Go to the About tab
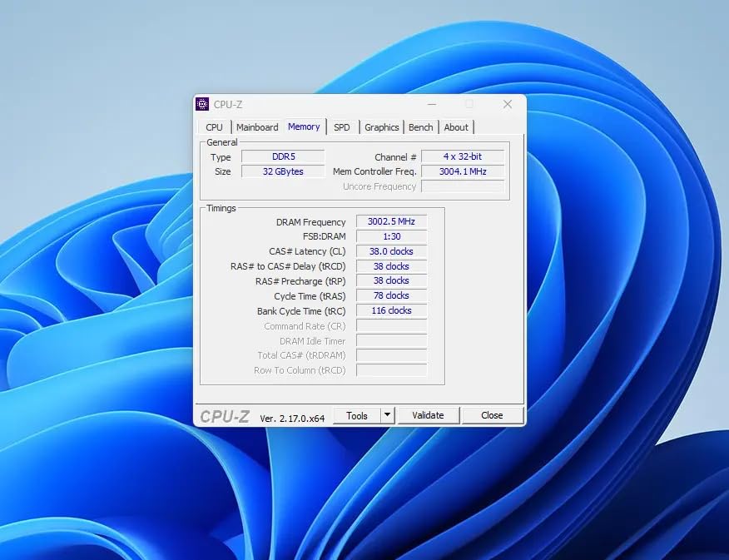The height and width of the screenshot is (560, 729). point(456,127)
